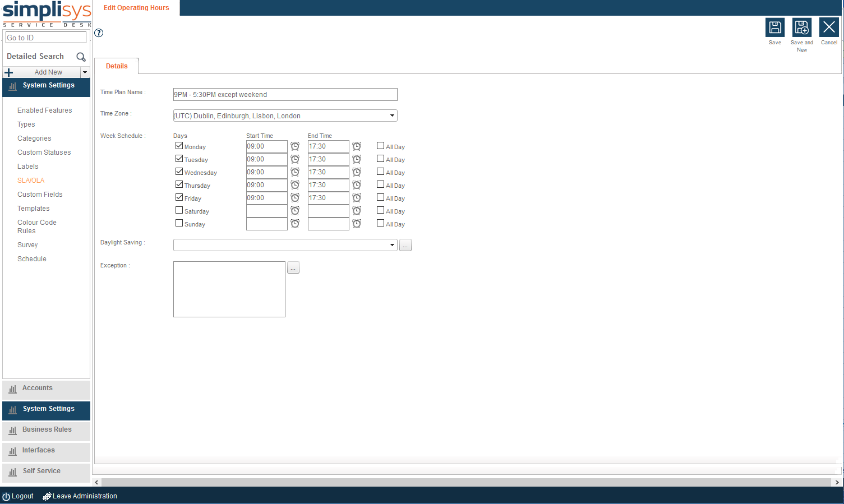Open the help question mark icon

click(99, 33)
